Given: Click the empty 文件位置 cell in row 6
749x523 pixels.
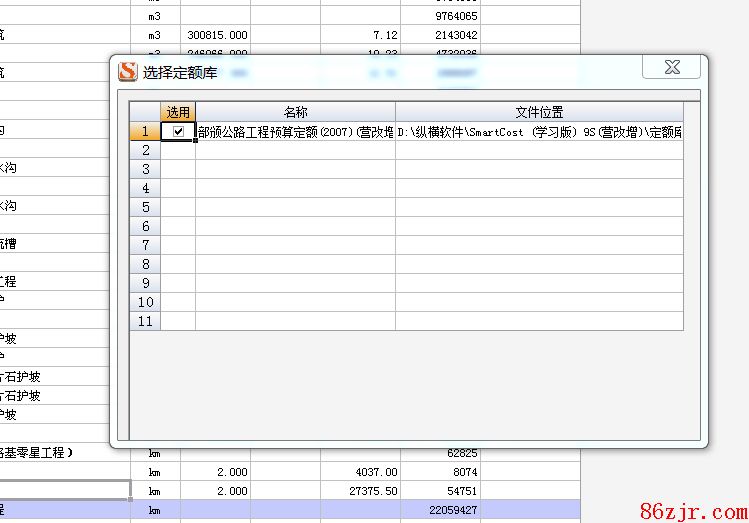Looking at the screenshot, I should point(539,226).
